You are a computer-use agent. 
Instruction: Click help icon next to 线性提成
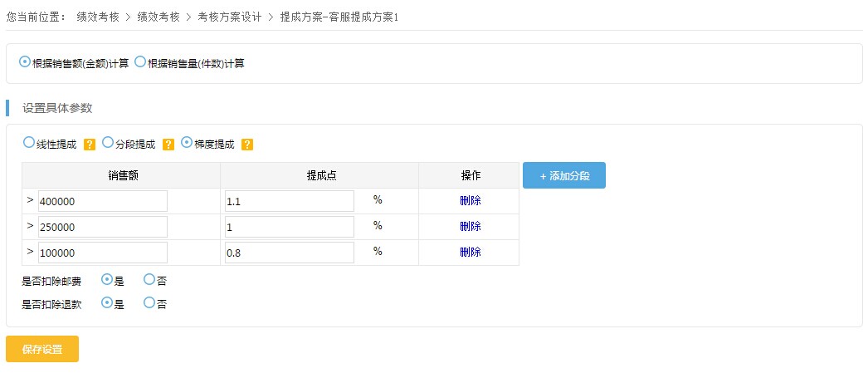click(x=90, y=145)
